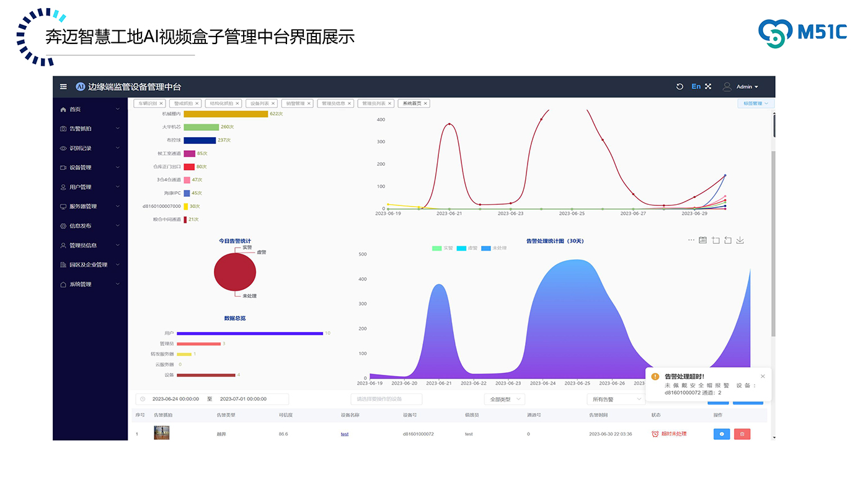
Task: Toggle fullscreen with the expand icon
Action: pyautogui.click(x=708, y=87)
